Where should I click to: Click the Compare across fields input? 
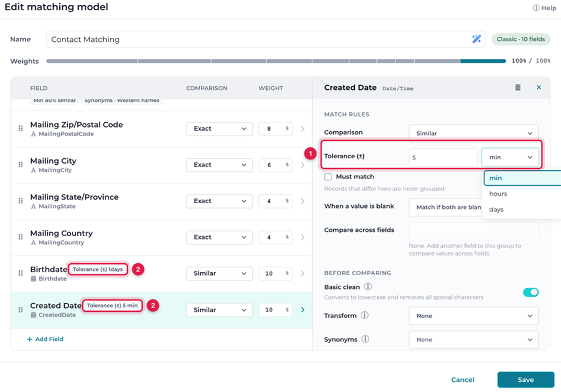click(x=473, y=231)
